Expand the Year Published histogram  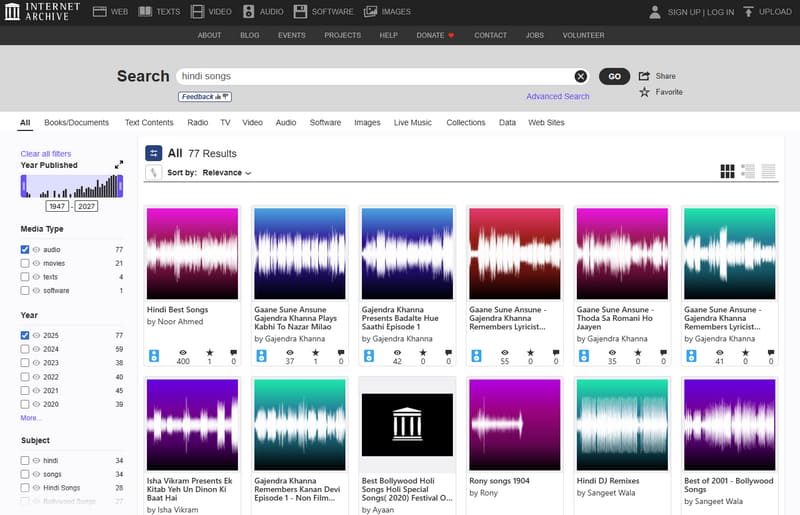119,164
